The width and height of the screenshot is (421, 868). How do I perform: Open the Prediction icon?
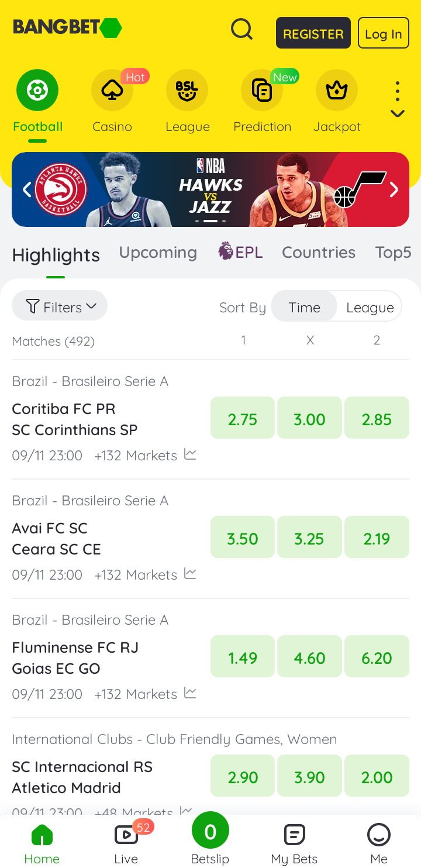(262, 91)
